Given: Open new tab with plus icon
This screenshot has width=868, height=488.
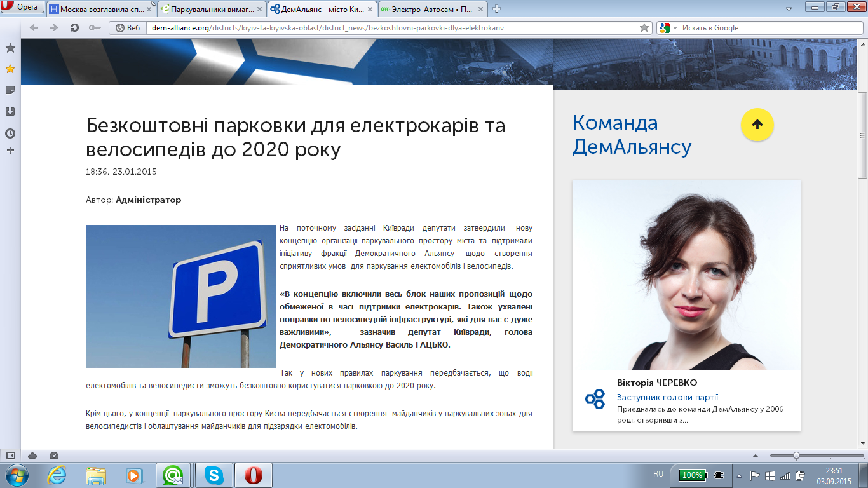Looking at the screenshot, I should coord(497,9).
